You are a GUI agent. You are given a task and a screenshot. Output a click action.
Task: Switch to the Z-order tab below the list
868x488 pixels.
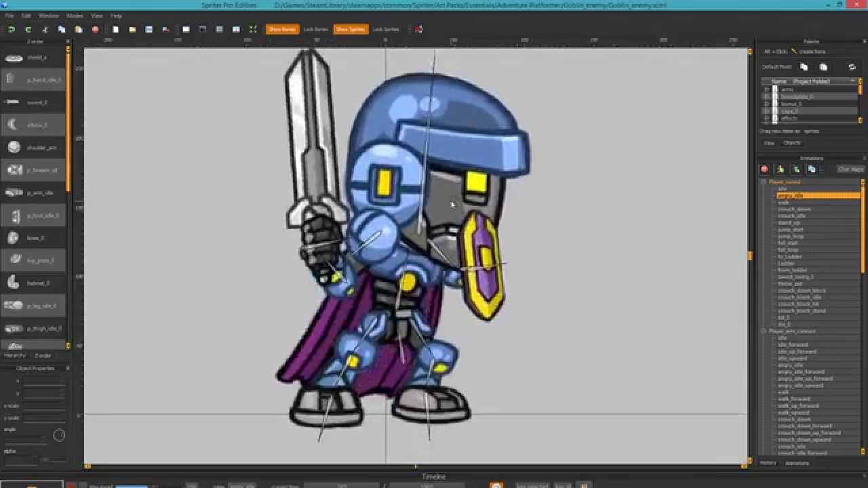pyautogui.click(x=43, y=355)
